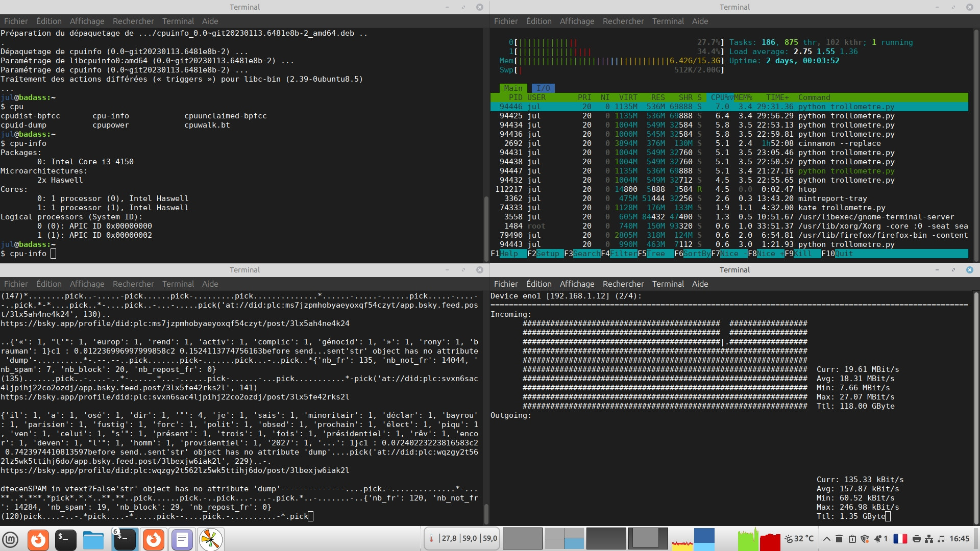The width and height of the screenshot is (980, 551).
Task: Open the update manager shield icon
Action: [865, 539]
